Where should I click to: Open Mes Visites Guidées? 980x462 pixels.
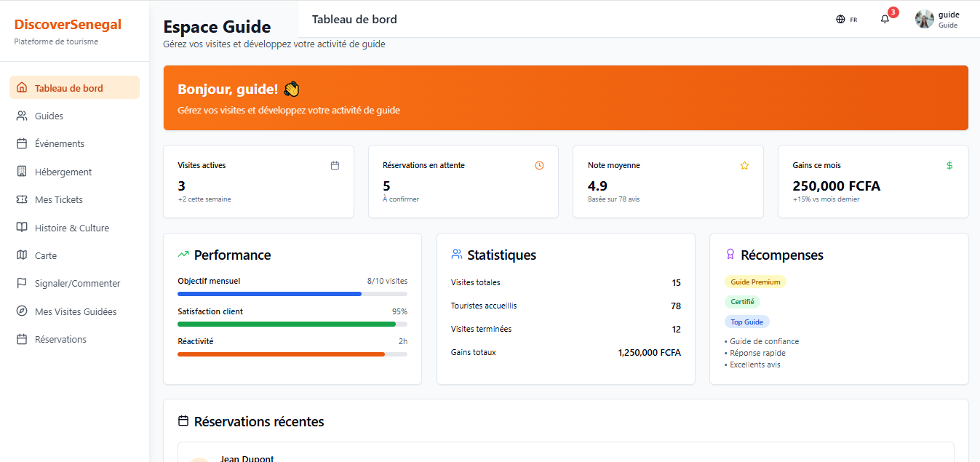(x=74, y=311)
